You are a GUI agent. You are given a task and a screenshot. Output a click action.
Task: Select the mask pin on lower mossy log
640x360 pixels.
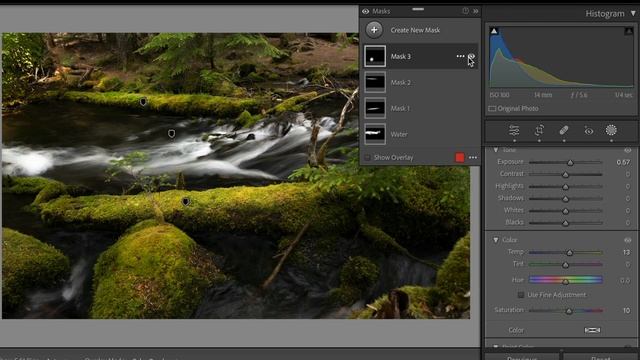pos(186,202)
